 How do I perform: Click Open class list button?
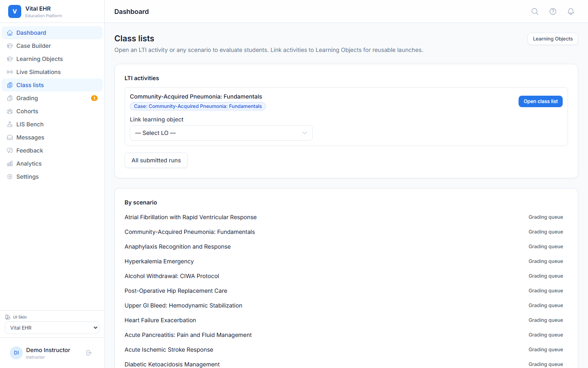(541, 101)
